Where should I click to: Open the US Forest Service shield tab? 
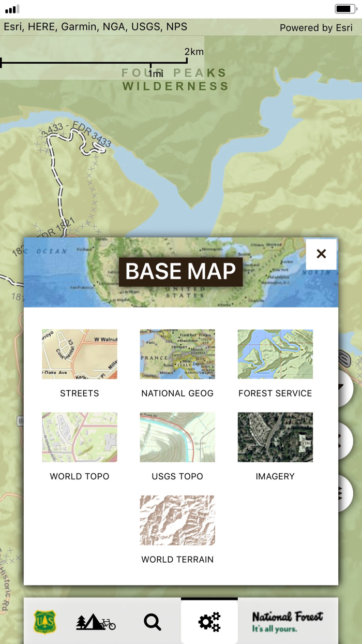click(x=45, y=622)
